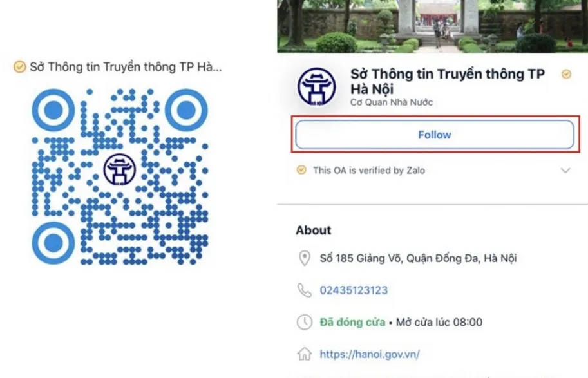Open the temple cover photo
588x378 pixels.
coord(432,26)
